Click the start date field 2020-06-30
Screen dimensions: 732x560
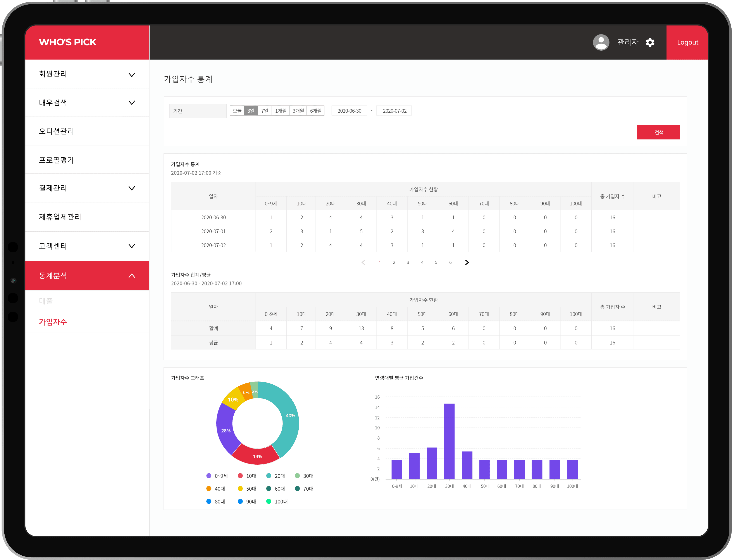click(x=349, y=111)
